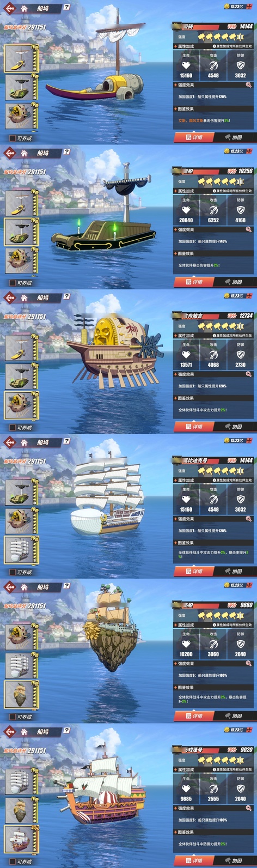The width and height of the screenshot is (257, 868).
Task: Add coins with red plus on floating island ship screen
Action: (x=249, y=585)
